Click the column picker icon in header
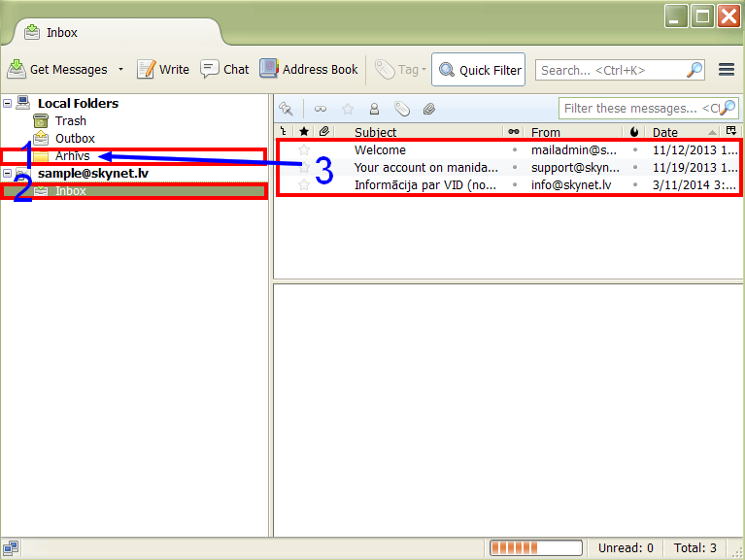This screenshot has width=745, height=560. (x=731, y=131)
